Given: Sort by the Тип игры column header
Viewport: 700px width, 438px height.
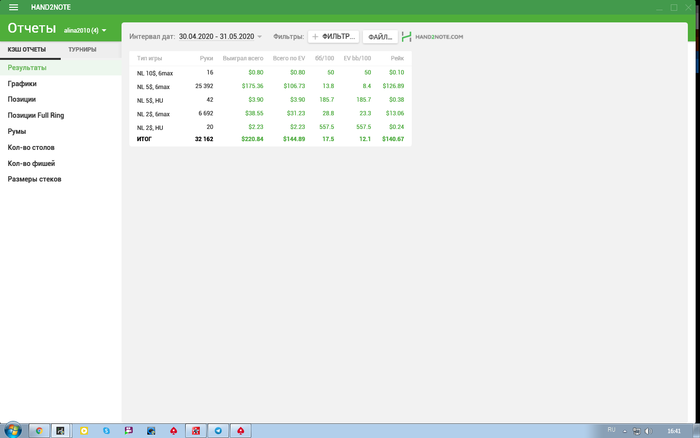Looking at the screenshot, I should [150, 58].
